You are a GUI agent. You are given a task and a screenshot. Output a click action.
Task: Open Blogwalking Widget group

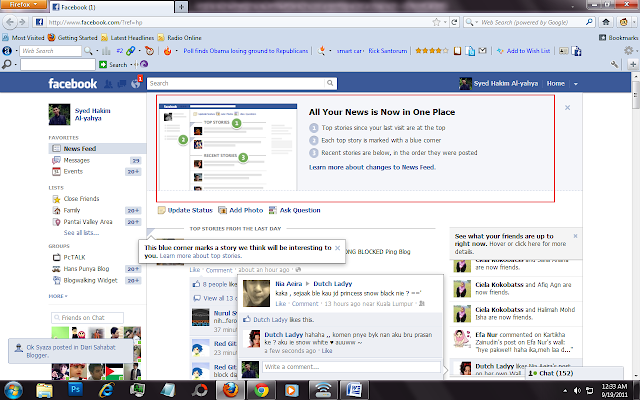(x=90, y=280)
